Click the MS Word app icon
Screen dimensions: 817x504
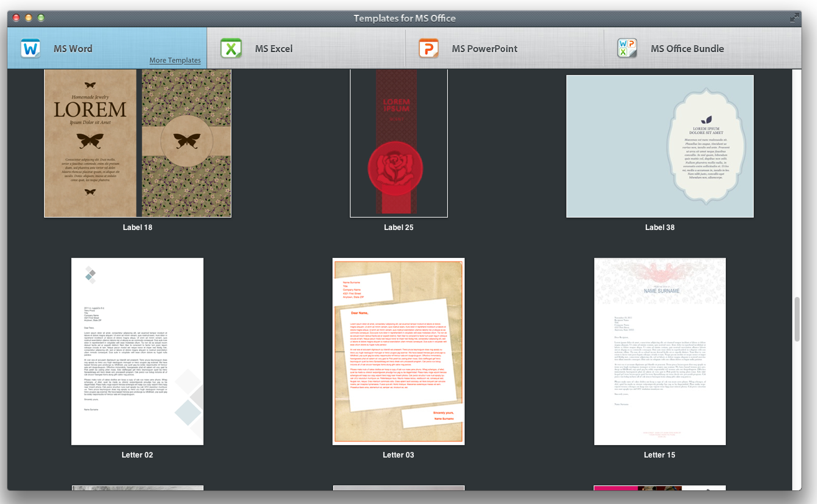(x=30, y=48)
